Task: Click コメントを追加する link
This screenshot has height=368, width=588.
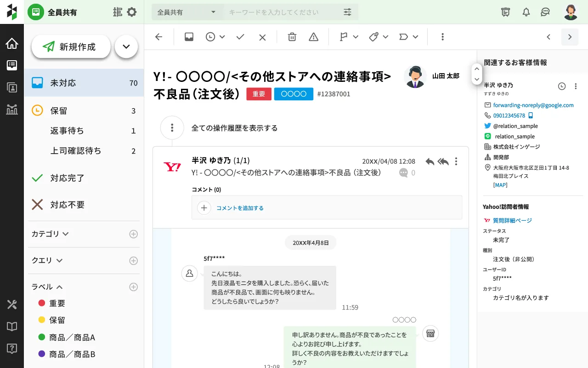Action: (240, 208)
